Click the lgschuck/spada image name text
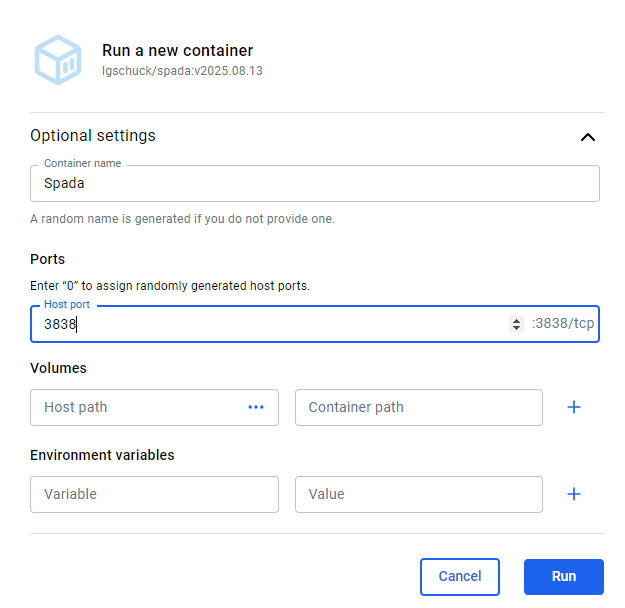 pos(182,71)
